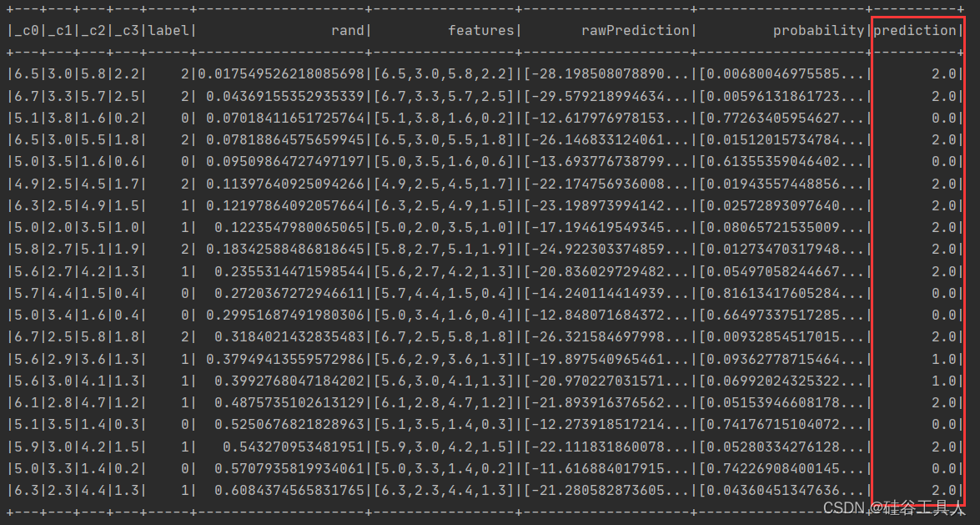Select rawPrediction value [-17.194619549345...
Screen dimensions: 980x525
[x=606, y=228]
